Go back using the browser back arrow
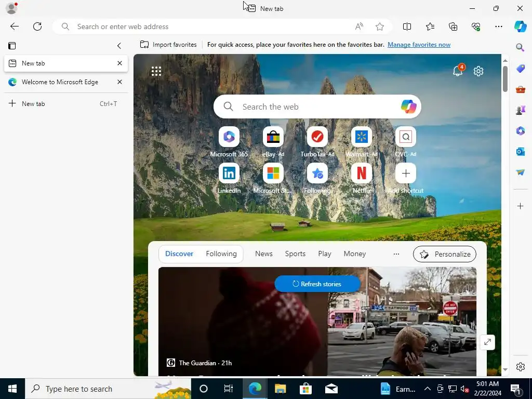 (x=14, y=26)
